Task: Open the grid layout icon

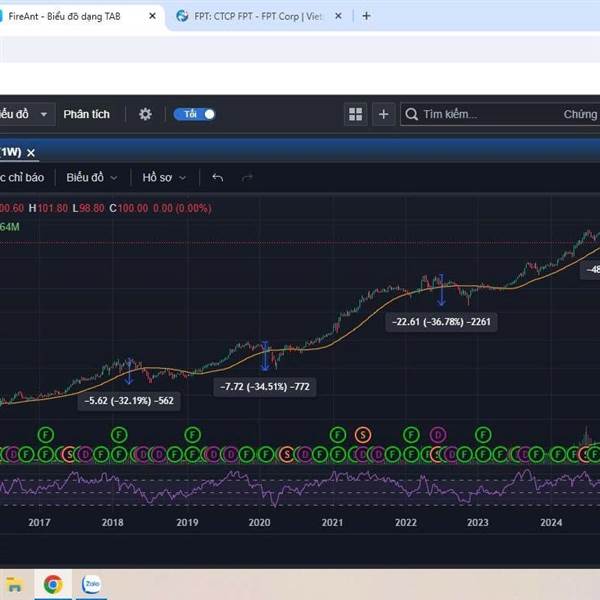Action: (x=355, y=114)
